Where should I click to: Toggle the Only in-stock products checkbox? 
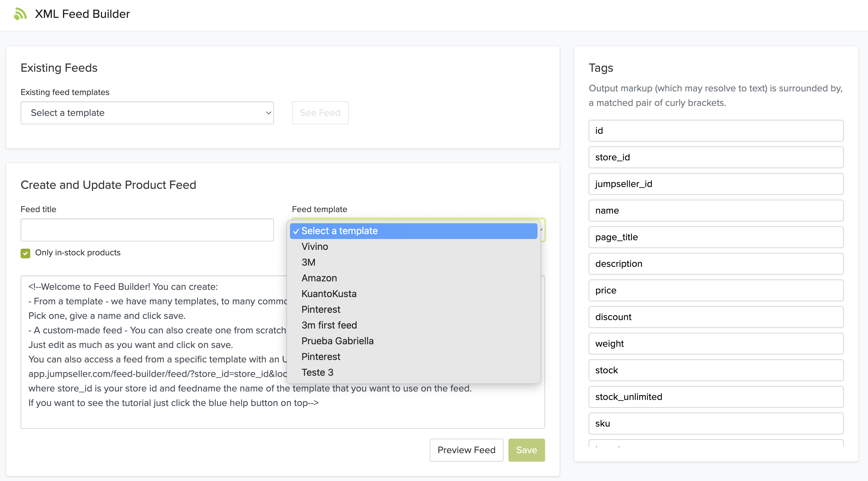pyautogui.click(x=25, y=253)
